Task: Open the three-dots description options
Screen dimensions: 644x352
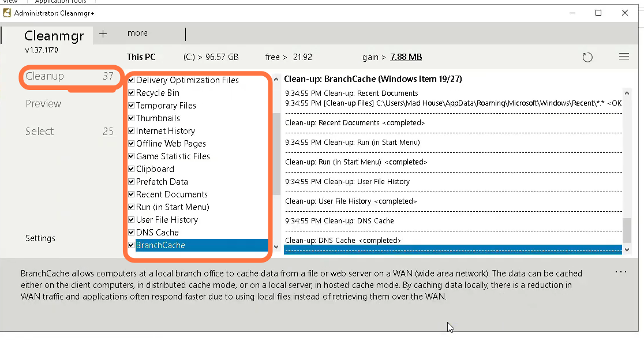Action: click(x=620, y=272)
